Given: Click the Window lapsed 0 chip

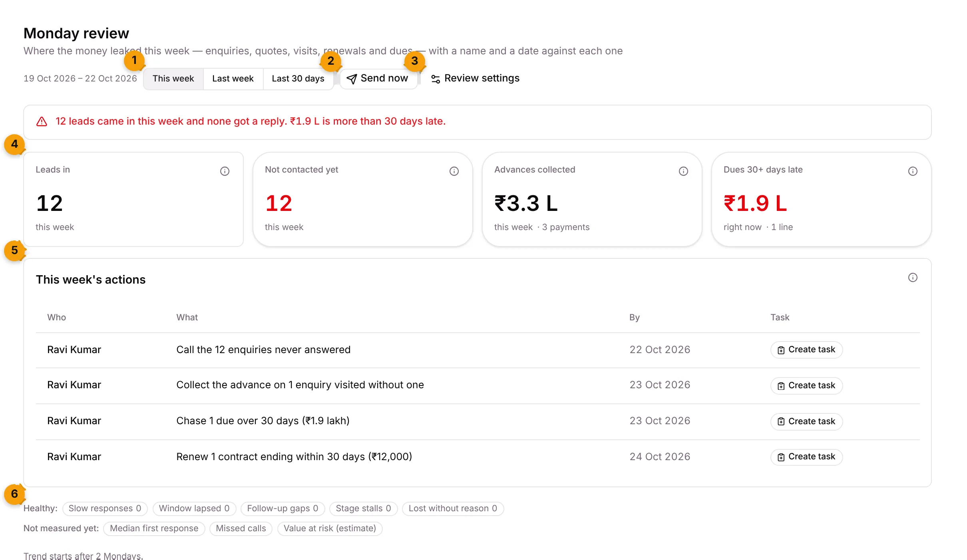Looking at the screenshot, I should (x=194, y=508).
